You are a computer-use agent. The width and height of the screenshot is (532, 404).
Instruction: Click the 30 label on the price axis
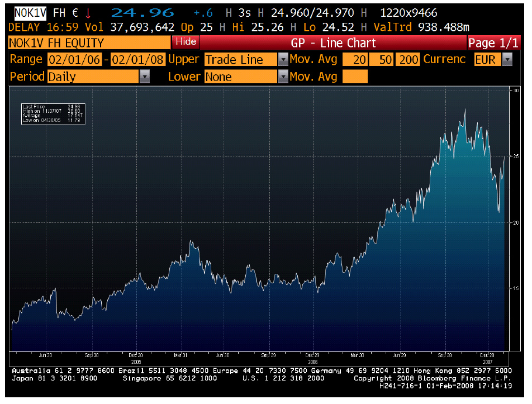[516, 91]
